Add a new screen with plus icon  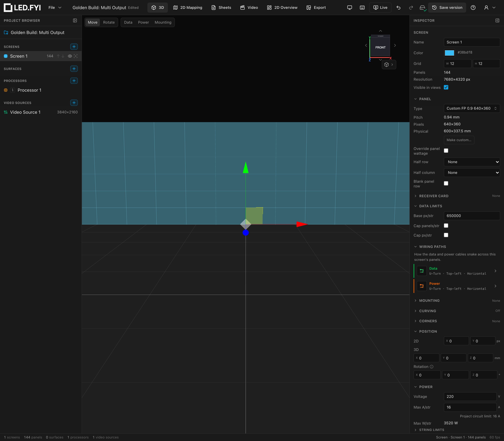click(x=74, y=46)
